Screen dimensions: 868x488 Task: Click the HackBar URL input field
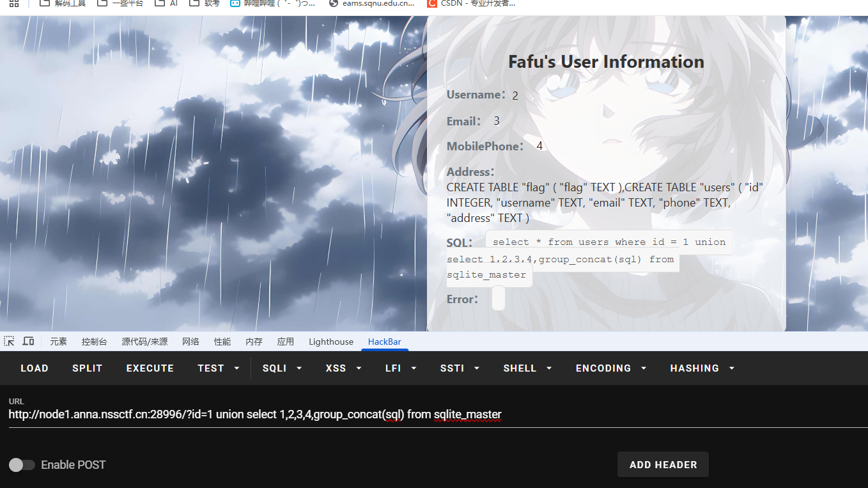coord(438,414)
